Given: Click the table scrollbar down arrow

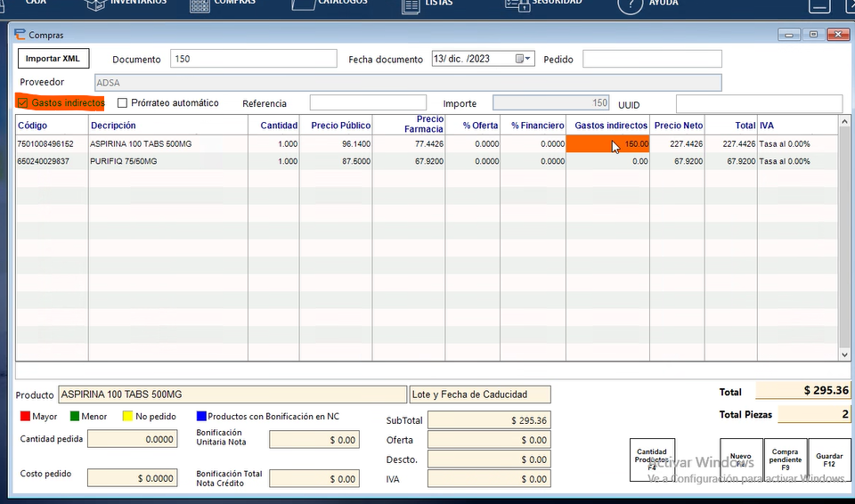Looking at the screenshot, I should click(844, 354).
